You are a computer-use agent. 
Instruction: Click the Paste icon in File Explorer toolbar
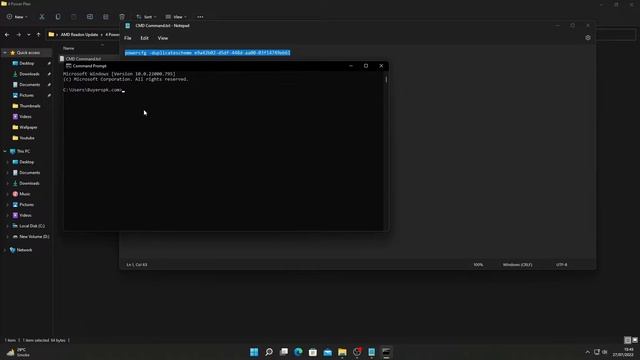click(x=74, y=17)
